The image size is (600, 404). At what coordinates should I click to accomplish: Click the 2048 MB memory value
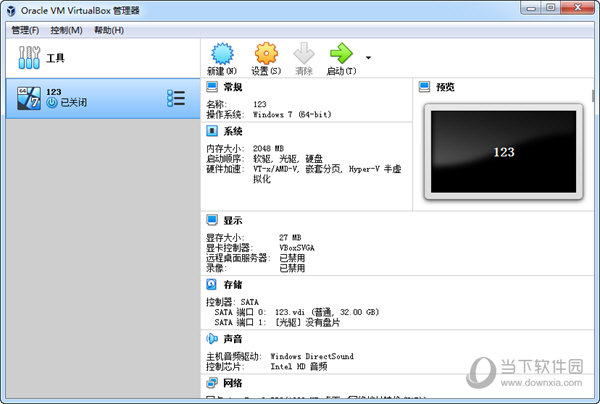pyautogui.click(x=268, y=148)
